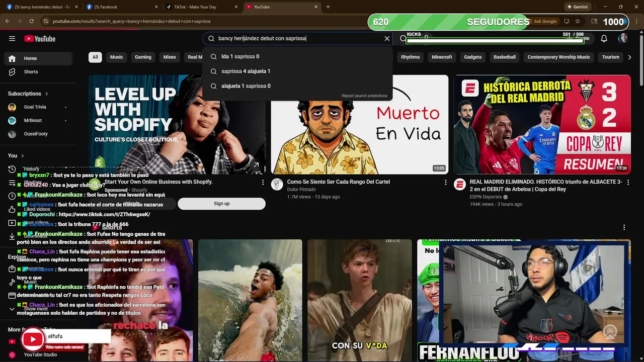Open the Shorts shelf options menu
Image resolution: width=644 pixels, height=362 pixels.
[x=624, y=228]
